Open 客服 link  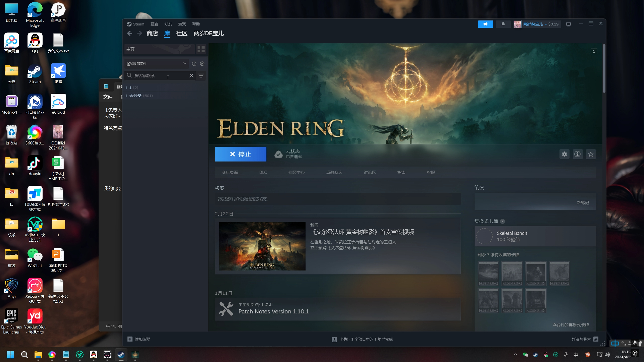click(431, 173)
